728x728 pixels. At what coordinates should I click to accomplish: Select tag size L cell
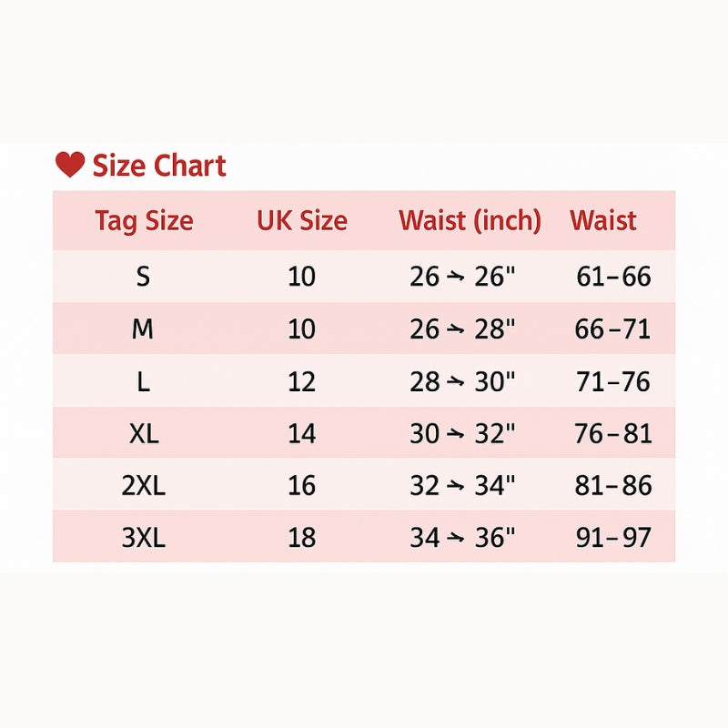(144, 381)
